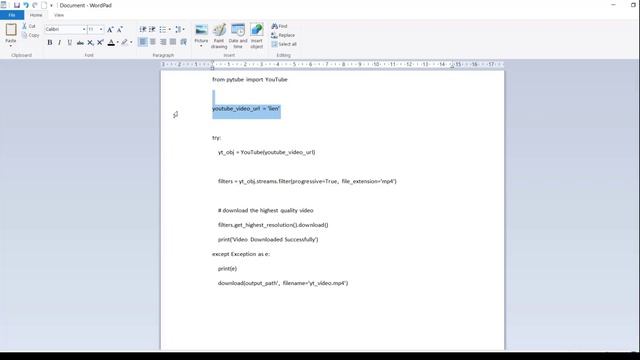This screenshot has height=360, width=640.
Task: Center align the text
Action: coord(153,42)
